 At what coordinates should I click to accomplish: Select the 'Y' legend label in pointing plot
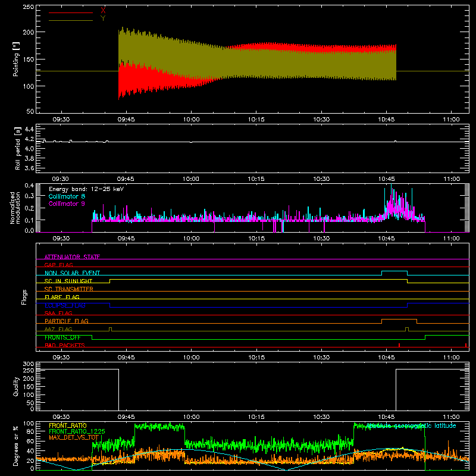click(103, 18)
